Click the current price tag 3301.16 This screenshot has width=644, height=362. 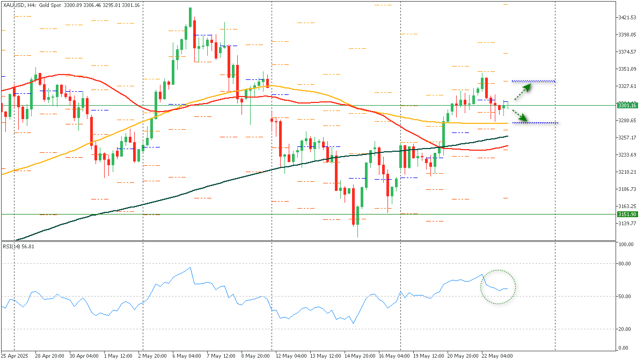tap(627, 106)
